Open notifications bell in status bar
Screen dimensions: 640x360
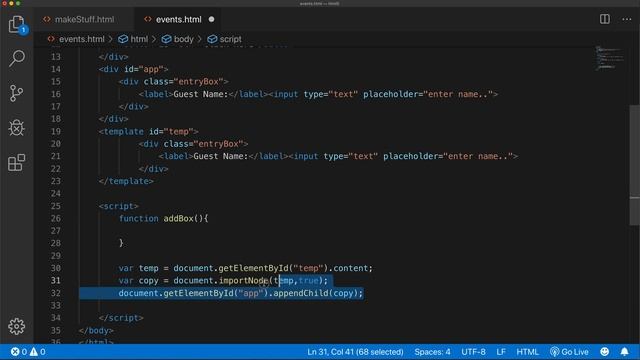(x=624, y=351)
